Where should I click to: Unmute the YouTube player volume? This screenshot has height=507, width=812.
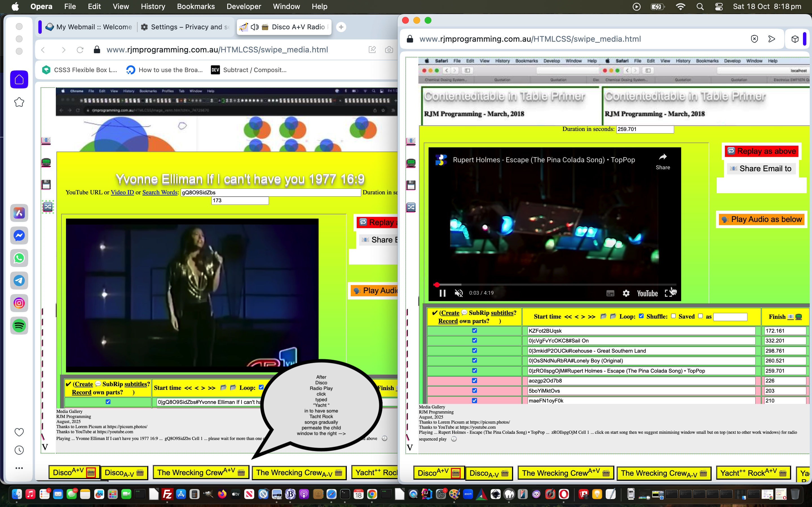[459, 293]
